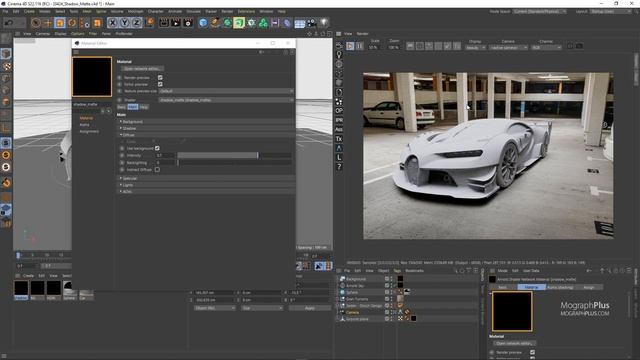This screenshot has height=360, width=640.
Task: Expand the Background section
Action: pos(206,122)
